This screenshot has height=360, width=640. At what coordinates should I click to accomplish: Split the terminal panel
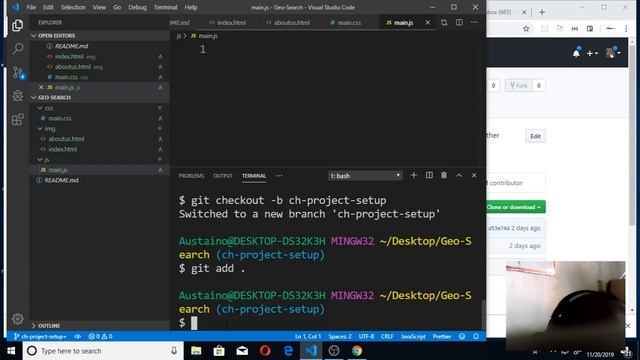(x=429, y=175)
